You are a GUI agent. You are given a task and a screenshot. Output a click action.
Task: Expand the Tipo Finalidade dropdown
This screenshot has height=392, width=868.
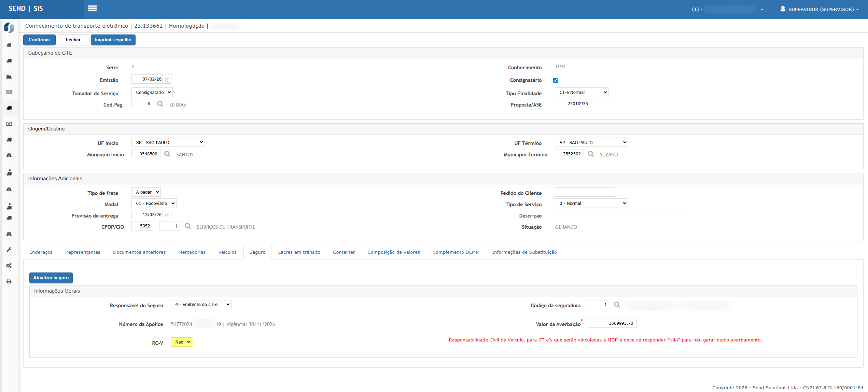tap(582, 93)
